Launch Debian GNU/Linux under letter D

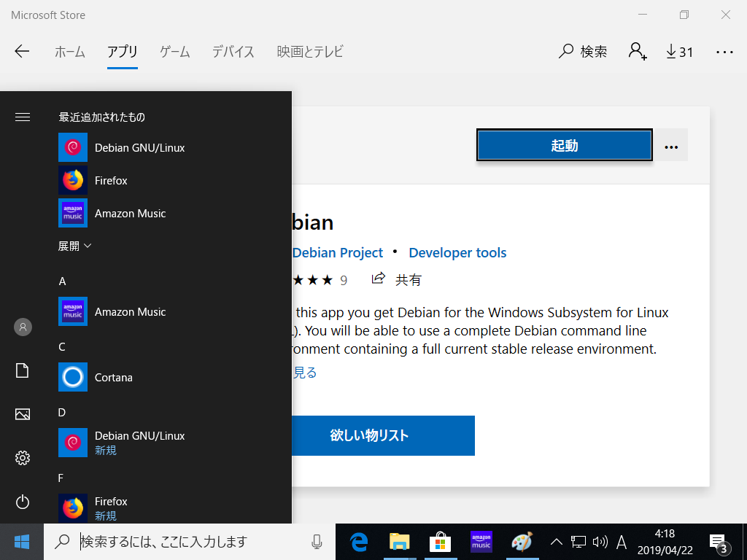coord(174,443)
